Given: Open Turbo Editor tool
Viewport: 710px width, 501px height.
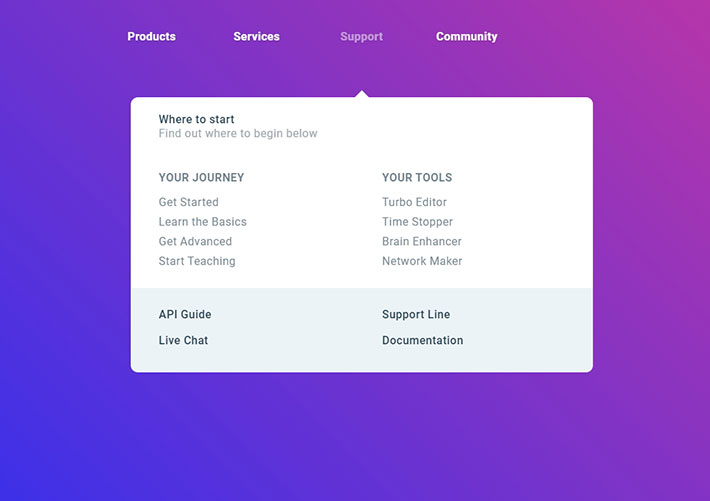Looking at the screenshot, I should pos(414,202).
